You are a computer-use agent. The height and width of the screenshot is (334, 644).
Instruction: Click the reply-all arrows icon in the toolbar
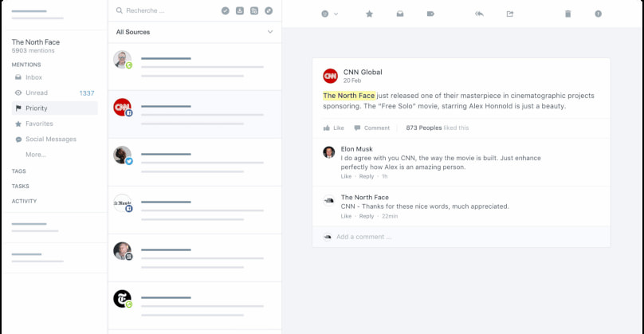479,14
